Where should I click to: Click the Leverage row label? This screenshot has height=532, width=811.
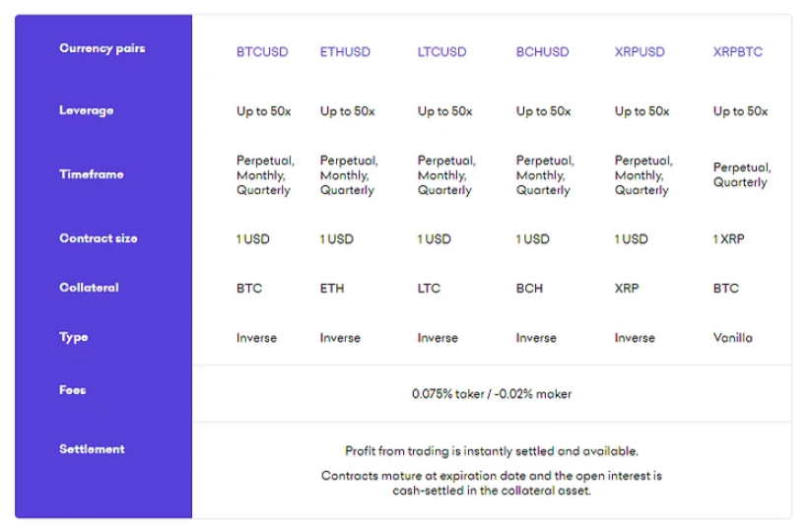point(86,110)
